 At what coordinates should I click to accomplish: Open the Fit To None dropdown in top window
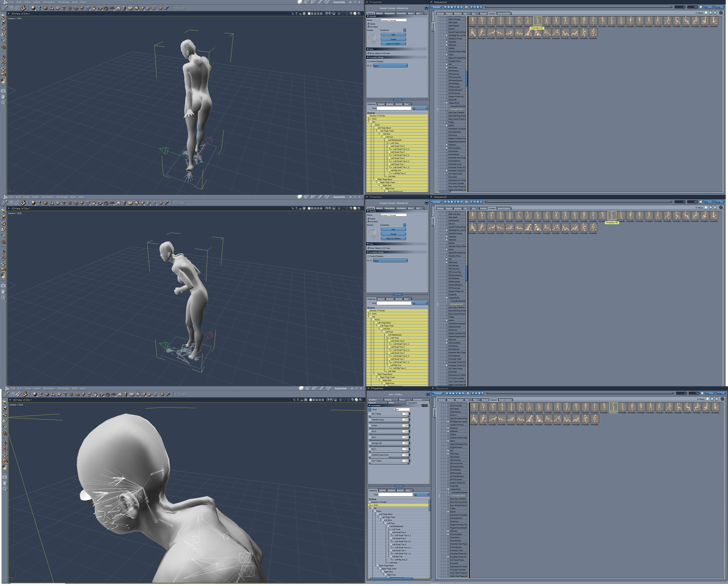pyautogui.click(x=390, y=66)
